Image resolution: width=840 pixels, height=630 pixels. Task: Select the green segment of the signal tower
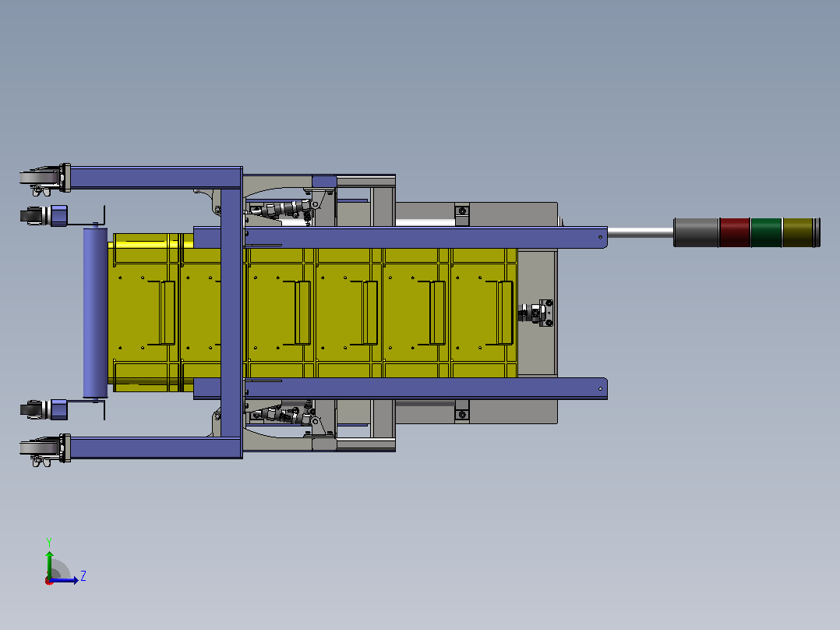(767, 232)
